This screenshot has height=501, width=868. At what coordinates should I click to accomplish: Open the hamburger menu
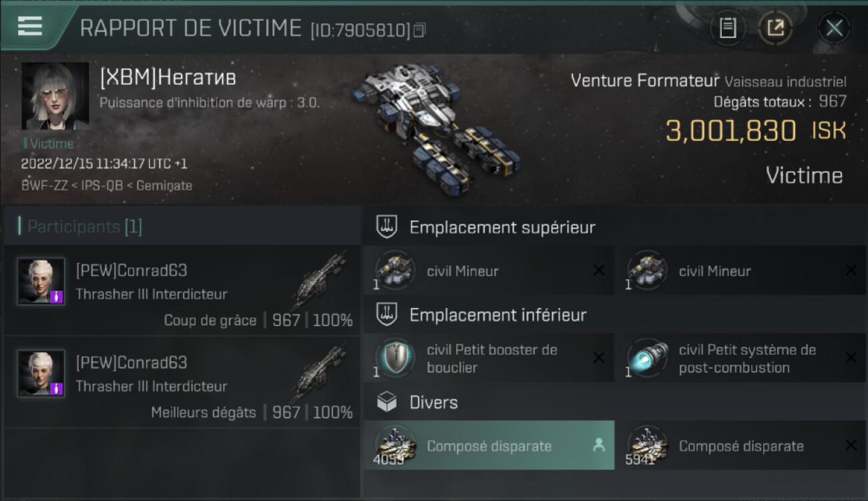[30, 26]
